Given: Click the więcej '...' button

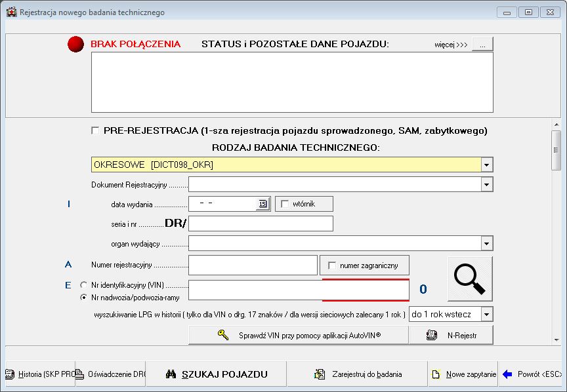Looking at the screenshot, I should pos(482,45).
